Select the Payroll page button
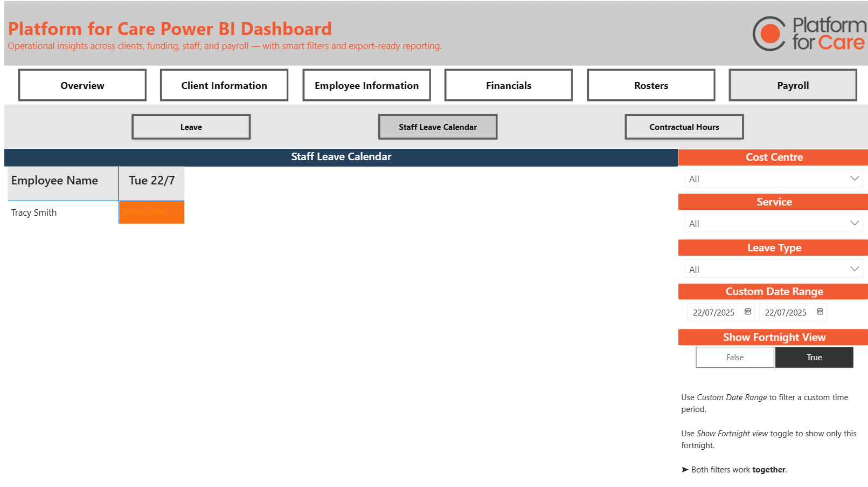This screenshot has width=868, height=487. pos(793,85)
